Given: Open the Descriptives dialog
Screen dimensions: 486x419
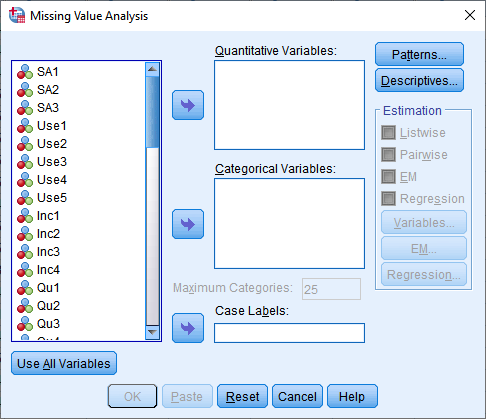Looking at the screenshot, I should (x=419, y=80).
